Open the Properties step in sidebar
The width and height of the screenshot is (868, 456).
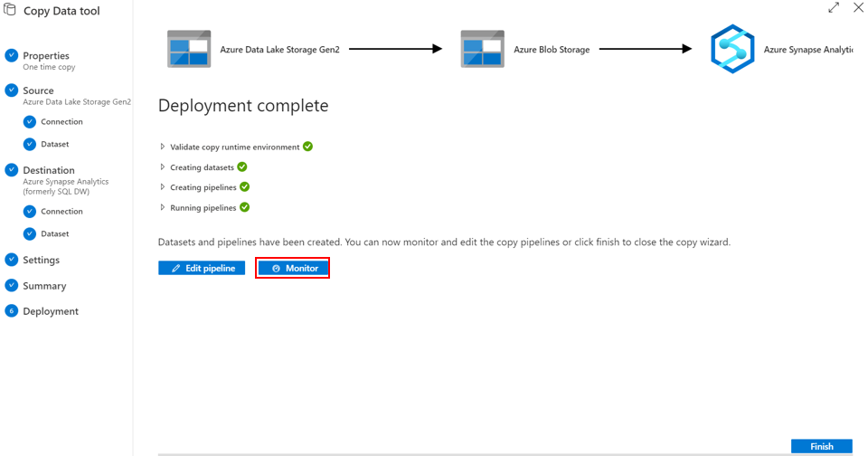46,55
